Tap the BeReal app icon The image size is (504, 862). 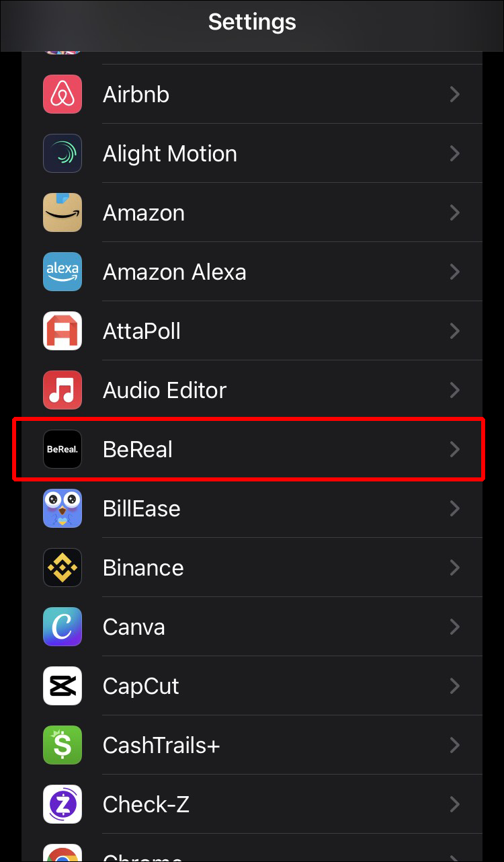tap(62, 449)
